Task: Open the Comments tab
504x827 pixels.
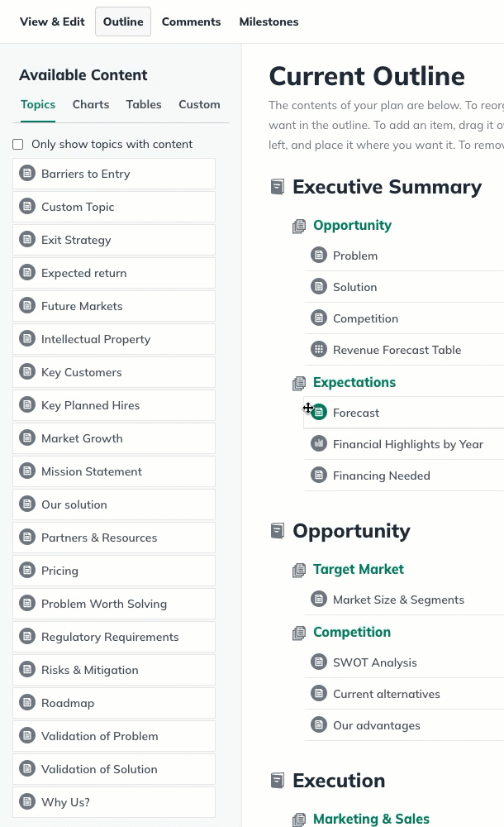Action: pyautogui.click(x=192, y=22)
